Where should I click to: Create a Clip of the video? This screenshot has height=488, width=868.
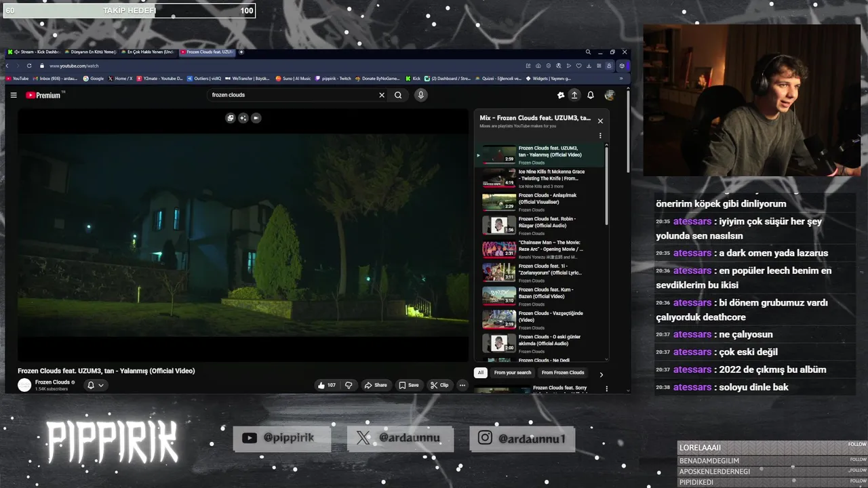click(439, 385)
